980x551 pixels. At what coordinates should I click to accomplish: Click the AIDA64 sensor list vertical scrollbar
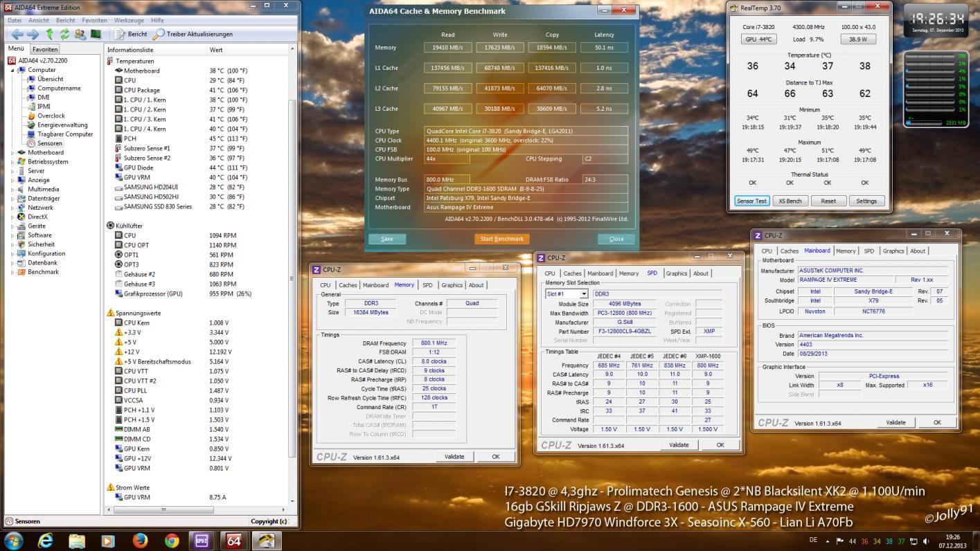click(293, 277)
